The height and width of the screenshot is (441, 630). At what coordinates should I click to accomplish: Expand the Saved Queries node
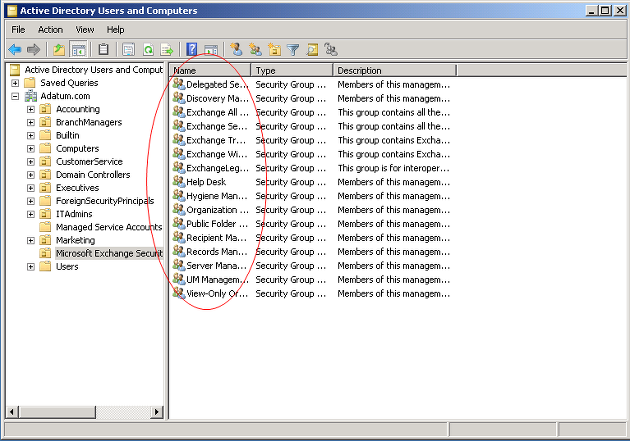pyautogui.click(x=15, y=83)
